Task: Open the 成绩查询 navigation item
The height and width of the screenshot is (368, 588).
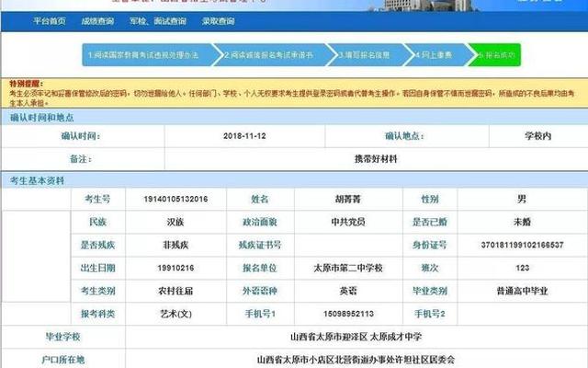Action: point(97,21)
